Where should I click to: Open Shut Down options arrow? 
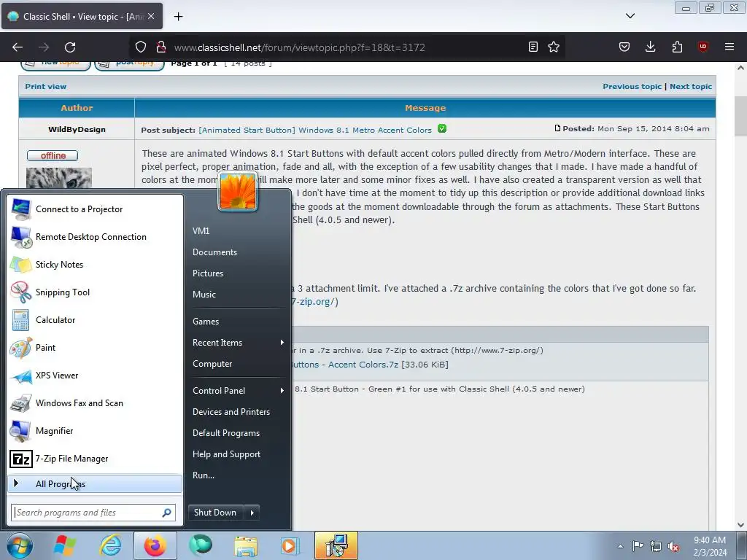click(252, 513)
